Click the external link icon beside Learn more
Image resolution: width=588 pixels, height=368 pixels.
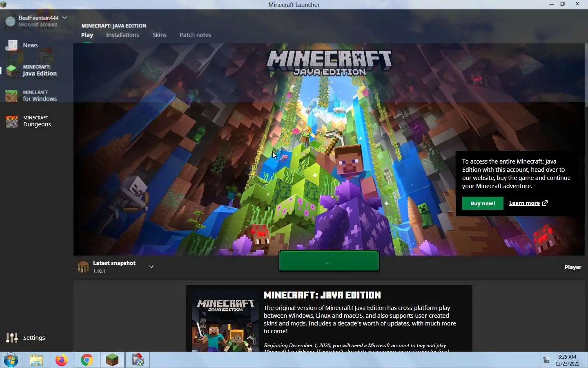545,203
